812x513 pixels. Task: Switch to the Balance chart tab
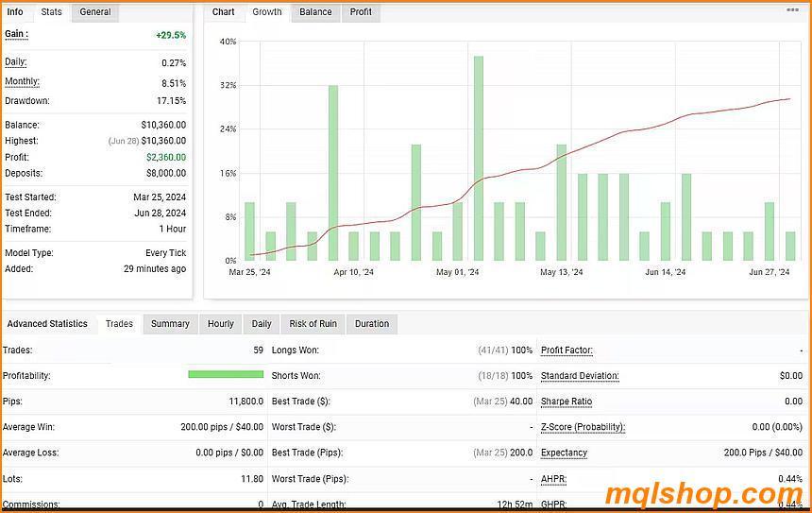(315, 12)
